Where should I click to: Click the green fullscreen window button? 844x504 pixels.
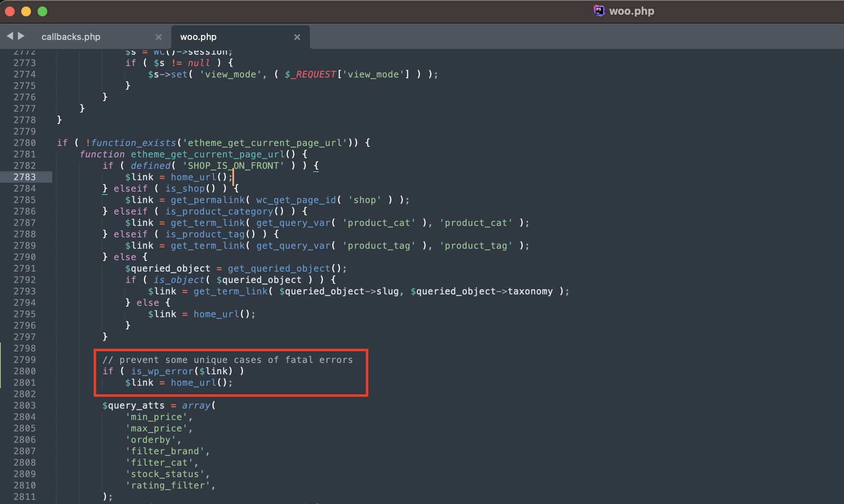[42, 11]
